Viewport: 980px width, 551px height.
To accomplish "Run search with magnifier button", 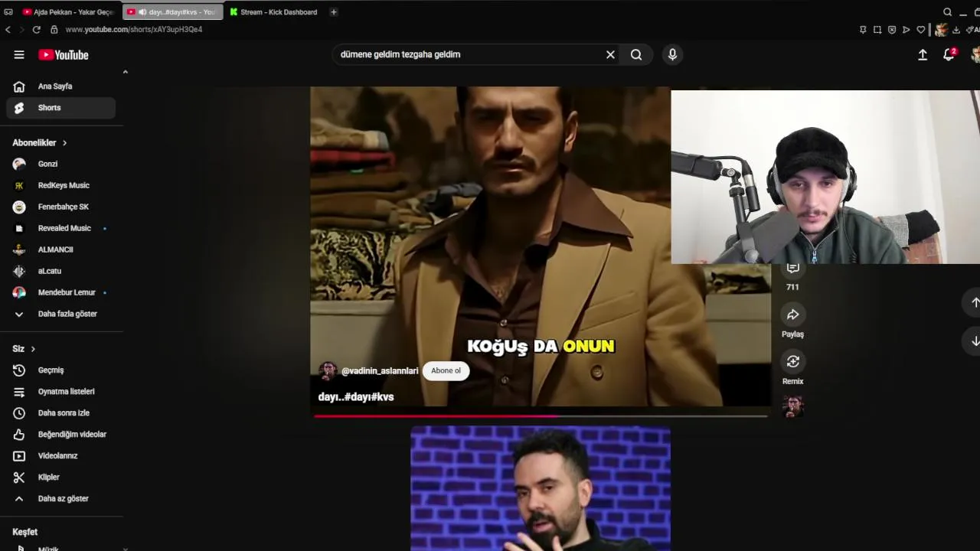I will 636,54.
